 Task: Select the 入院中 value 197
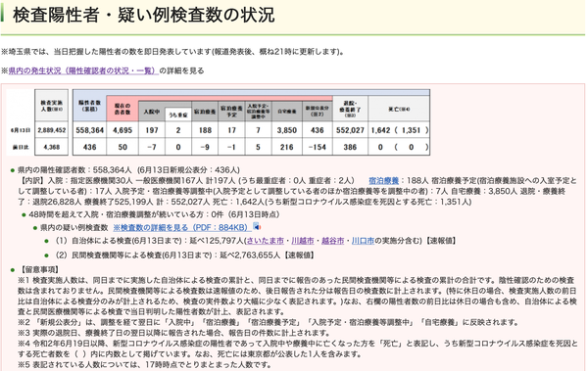coord(152,130)
